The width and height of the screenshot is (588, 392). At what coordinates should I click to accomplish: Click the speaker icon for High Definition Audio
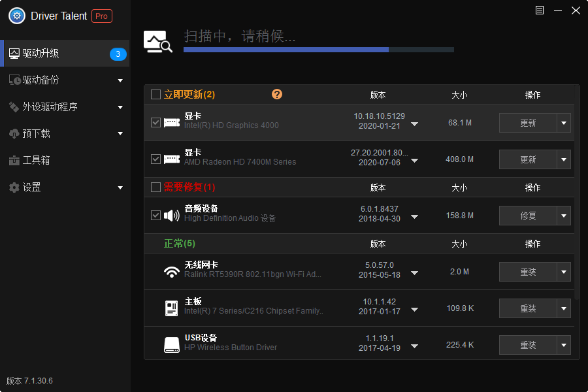(172, 216)
